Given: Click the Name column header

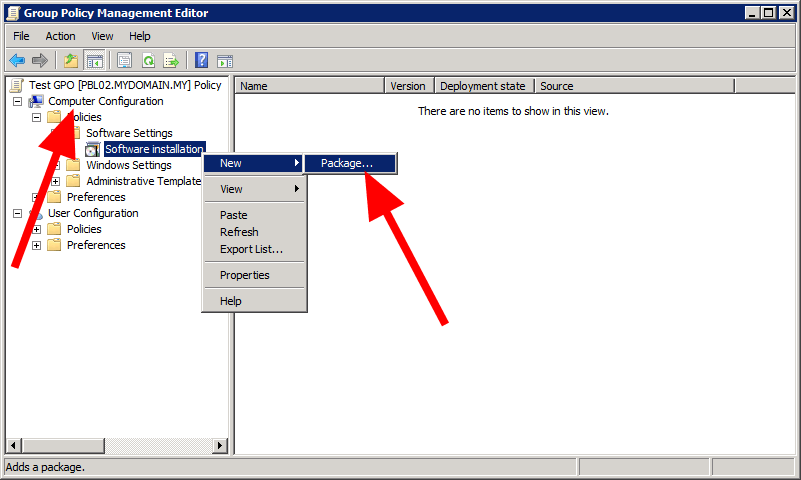Looking at the screenshot, I should (310, 86).
